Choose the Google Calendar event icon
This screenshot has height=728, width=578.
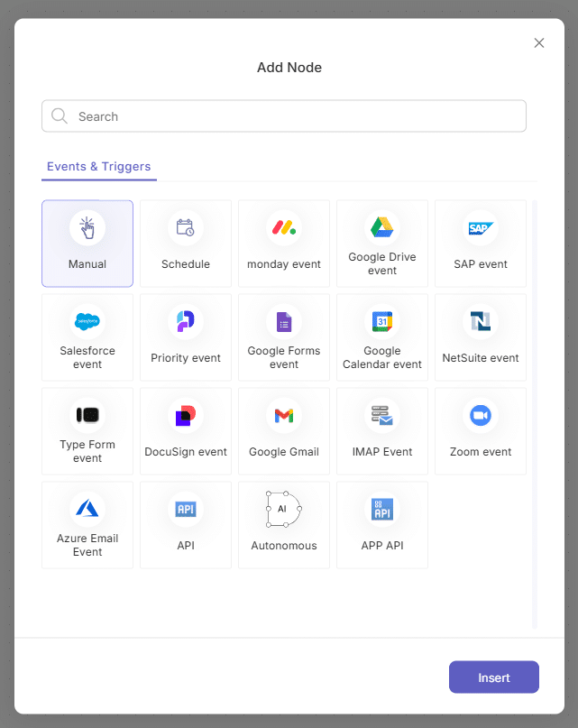coord(382,321)
